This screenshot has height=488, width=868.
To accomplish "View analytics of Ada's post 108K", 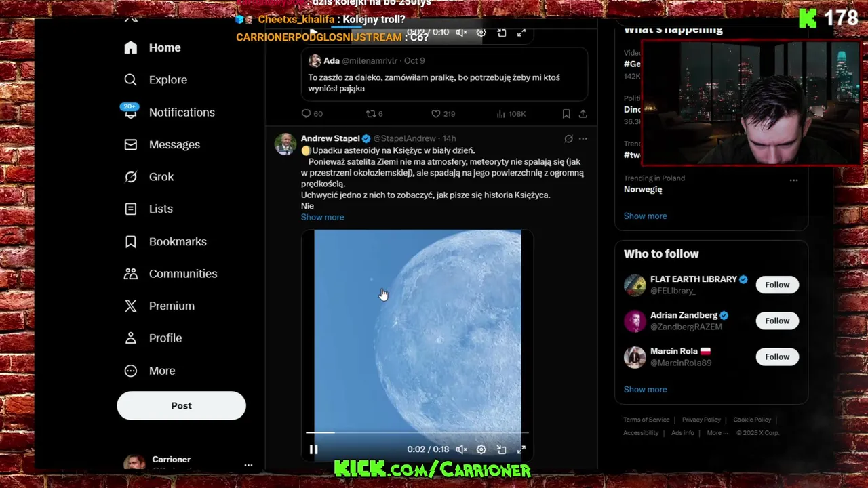I will (511, 114).
